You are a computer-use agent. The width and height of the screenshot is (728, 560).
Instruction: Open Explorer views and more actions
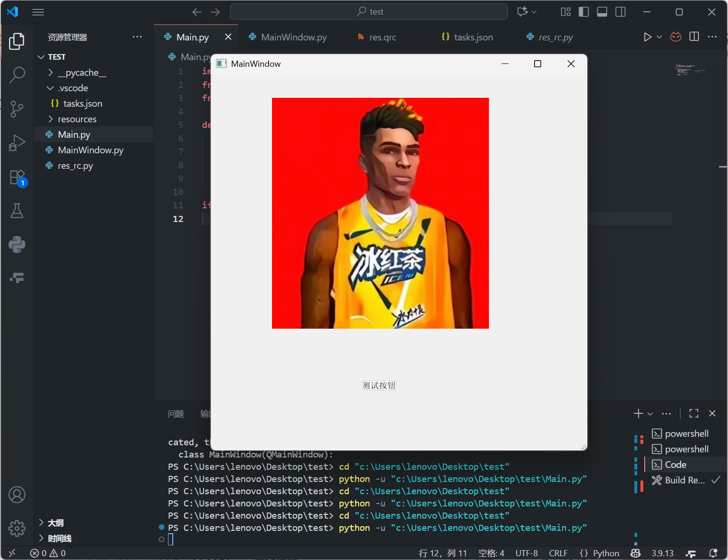point(137,37)
